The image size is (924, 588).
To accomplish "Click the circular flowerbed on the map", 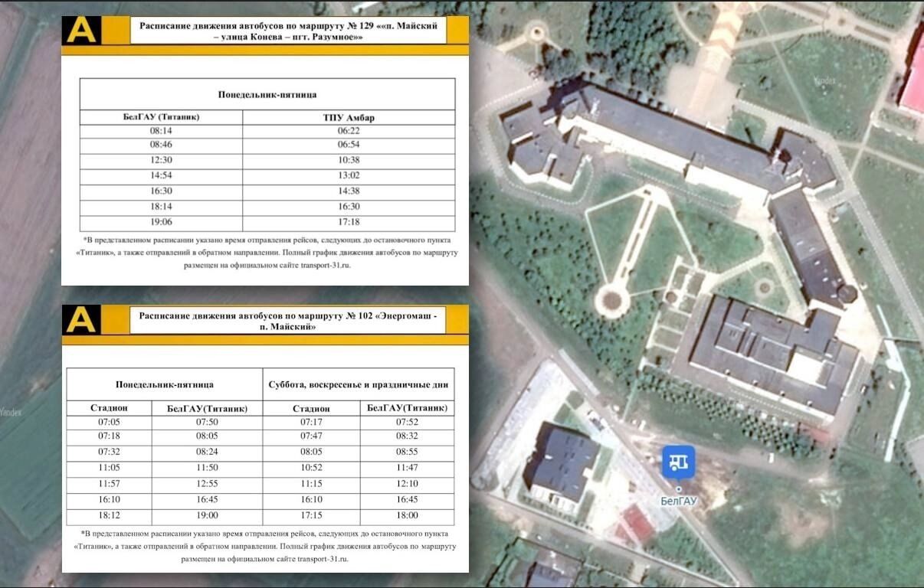I will coord(611,299).
